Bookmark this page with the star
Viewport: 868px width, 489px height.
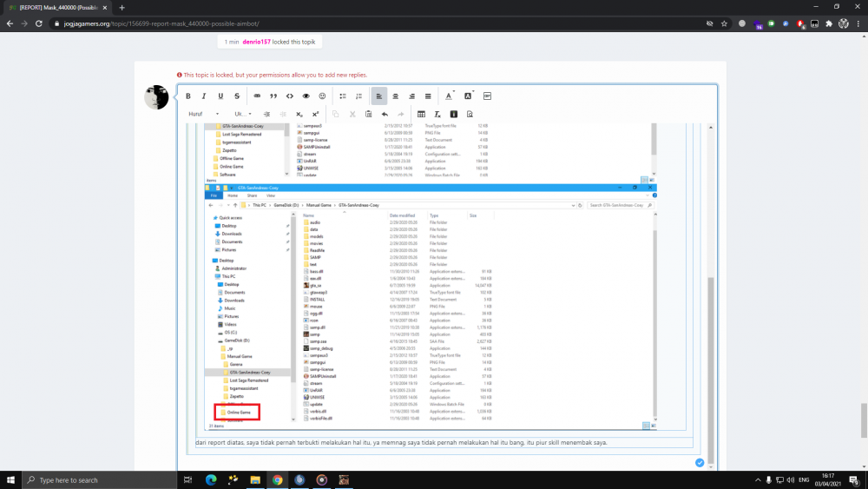click(724, 23)
